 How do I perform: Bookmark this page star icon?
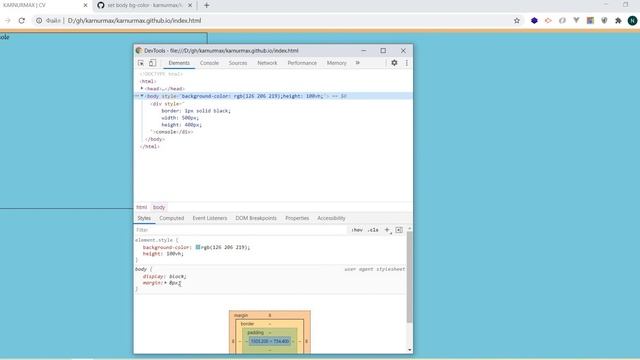point(517,20)
